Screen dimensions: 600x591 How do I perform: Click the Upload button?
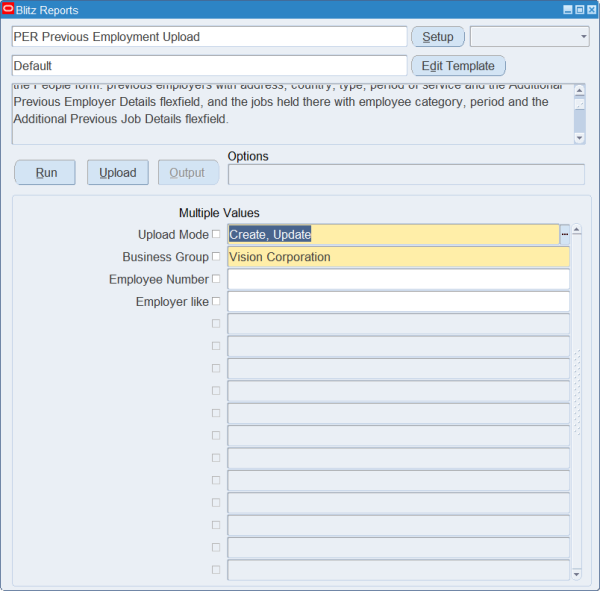[117, 173]
